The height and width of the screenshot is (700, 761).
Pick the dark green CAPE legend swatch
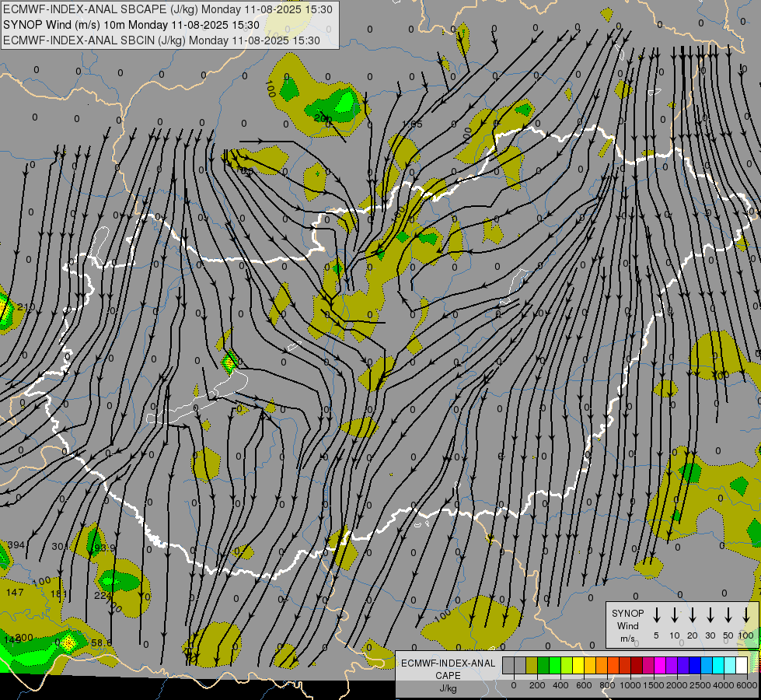click(x=543, y=665)
